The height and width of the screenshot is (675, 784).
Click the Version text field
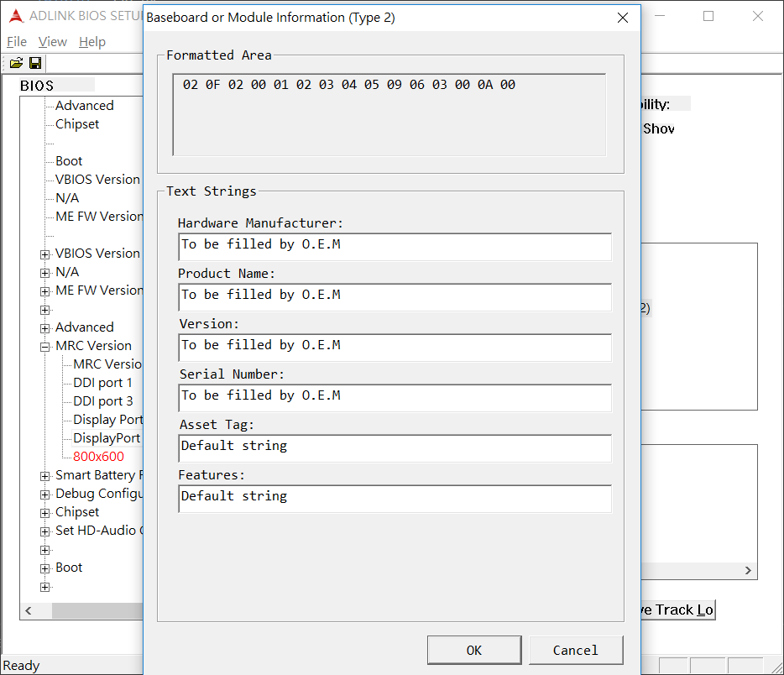click(x=395, y=348)
